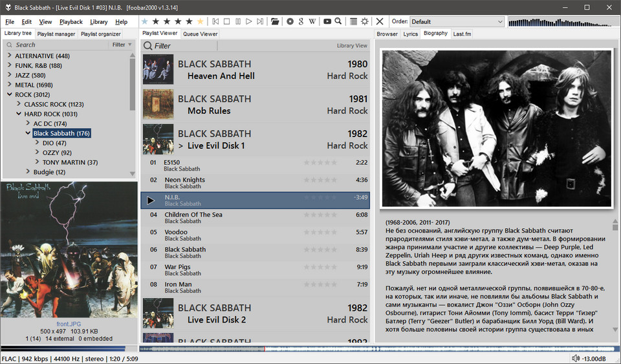Expand the JAZZ (580) library node
This screenshot has height=364, width=621.
9,76
